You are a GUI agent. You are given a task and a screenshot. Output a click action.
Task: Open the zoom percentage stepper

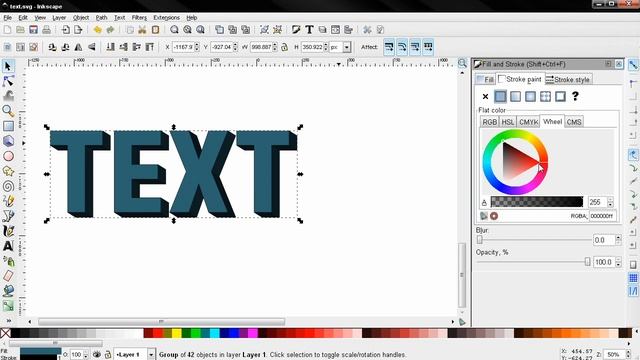click(x=628, y=355)
